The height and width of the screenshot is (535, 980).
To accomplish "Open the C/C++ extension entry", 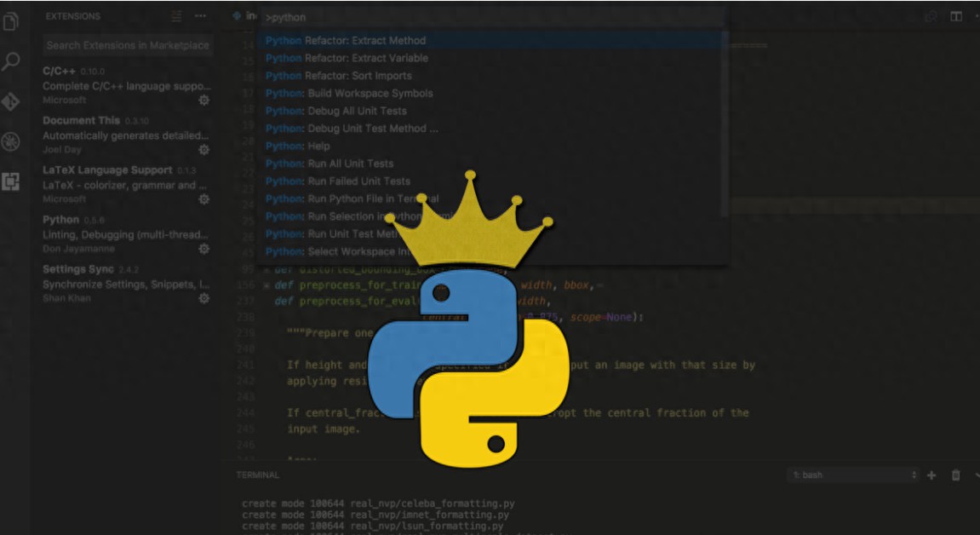I will (126, 85).
